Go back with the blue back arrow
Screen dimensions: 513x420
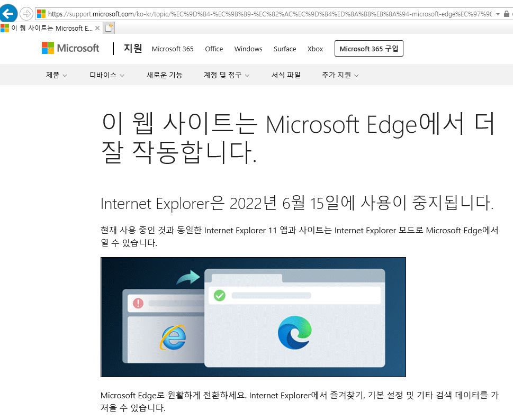[x=8, y=13]
